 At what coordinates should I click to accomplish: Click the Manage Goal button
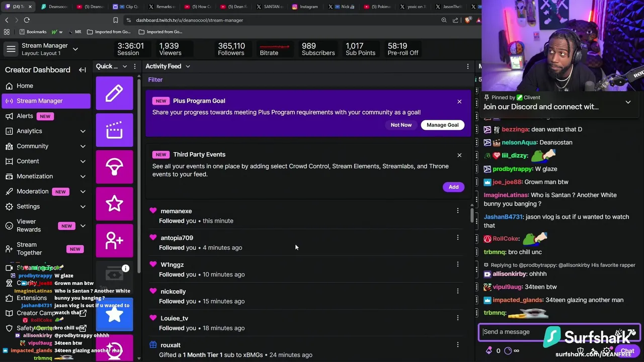(x=443, y=125)
